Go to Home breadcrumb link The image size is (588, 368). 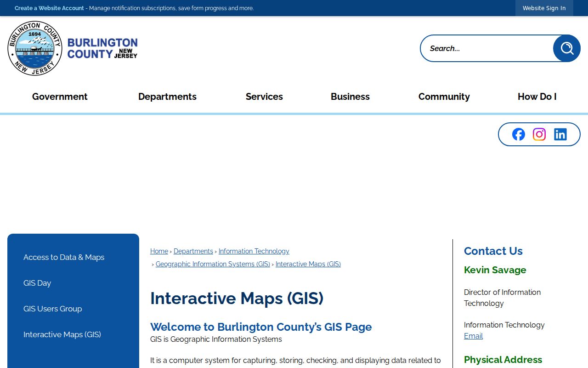click(159, 251)
